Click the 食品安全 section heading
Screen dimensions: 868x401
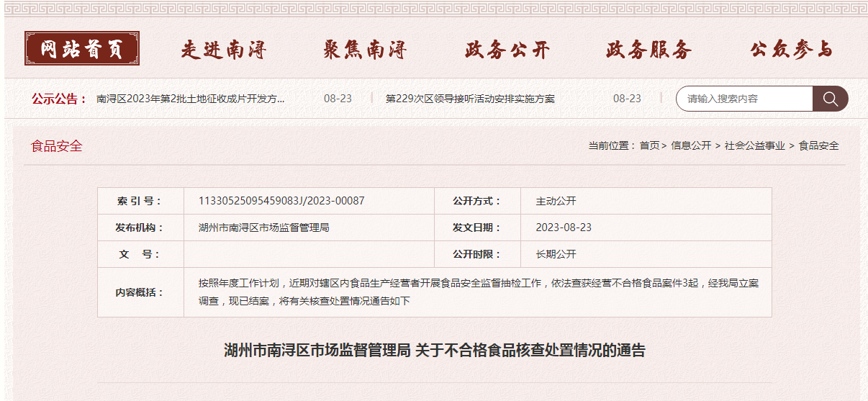click(x=57, y=146)
